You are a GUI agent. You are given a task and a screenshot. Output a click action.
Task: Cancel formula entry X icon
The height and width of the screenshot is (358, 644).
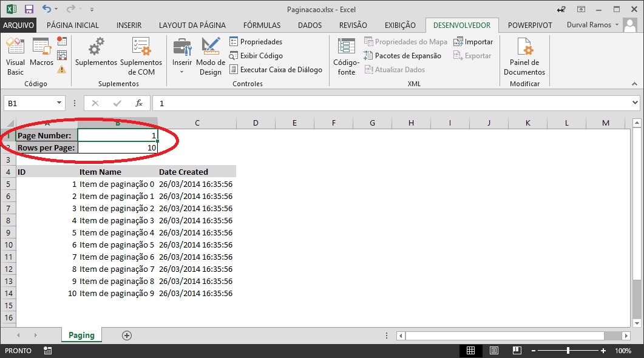pos(95,103)
